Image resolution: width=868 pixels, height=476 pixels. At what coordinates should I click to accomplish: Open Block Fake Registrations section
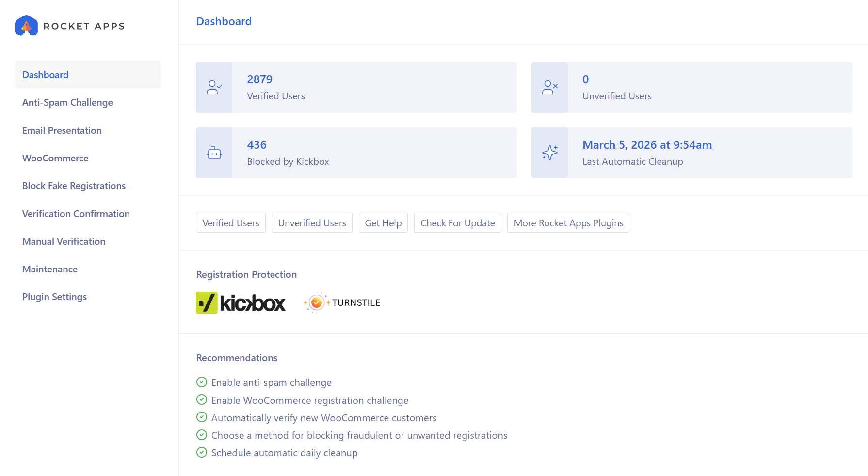click(74, 186)
